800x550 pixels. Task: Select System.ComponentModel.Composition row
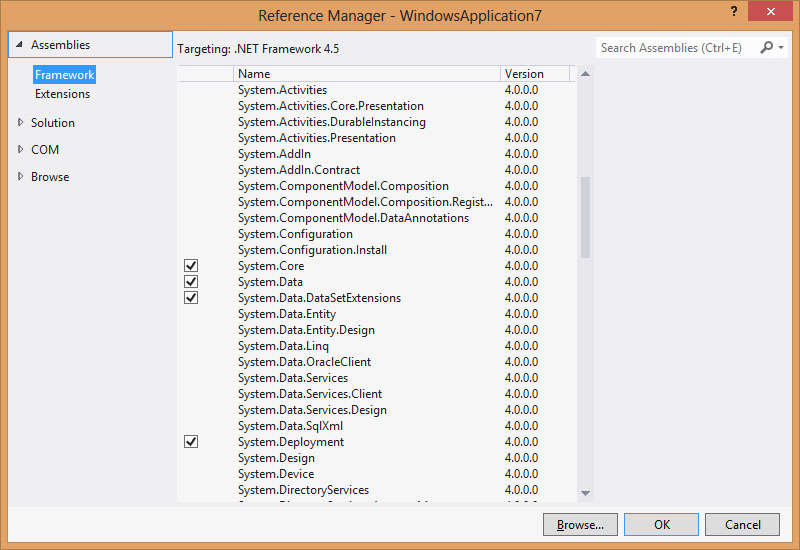coord(377,186)
